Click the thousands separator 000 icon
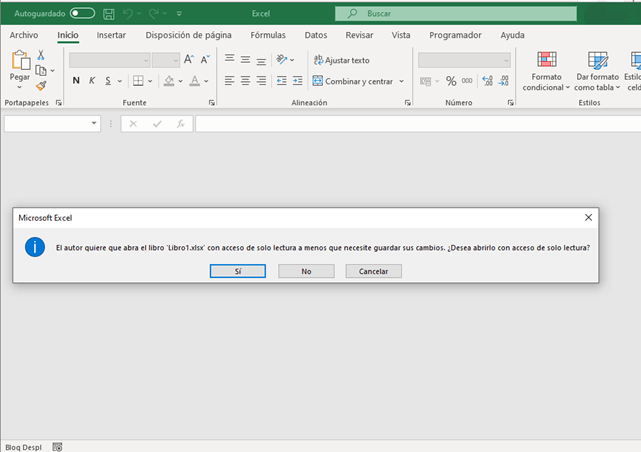 pos(467,81)
